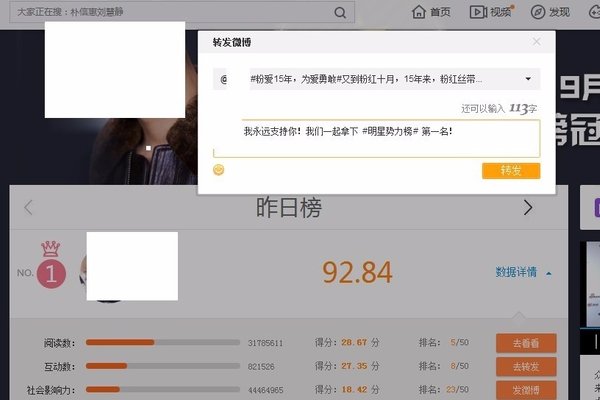Click the 阅读数 progress bar

pyautogui.click(x=163, y=342)
